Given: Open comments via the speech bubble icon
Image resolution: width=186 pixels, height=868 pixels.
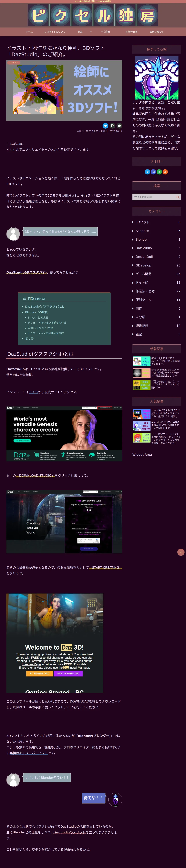Looking at the screenshot, I should point(119,126).
